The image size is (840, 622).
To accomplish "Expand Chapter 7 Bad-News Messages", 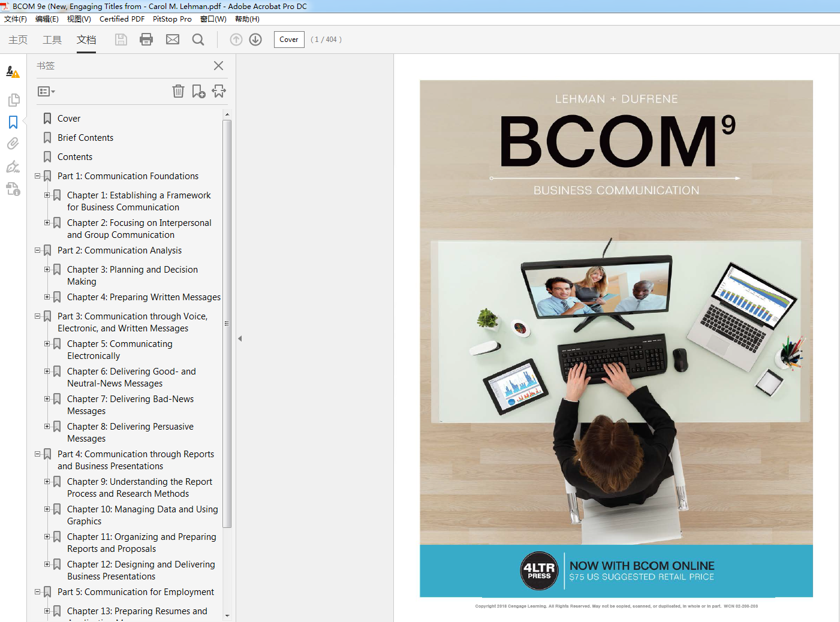I will click(x=47, y=399).
